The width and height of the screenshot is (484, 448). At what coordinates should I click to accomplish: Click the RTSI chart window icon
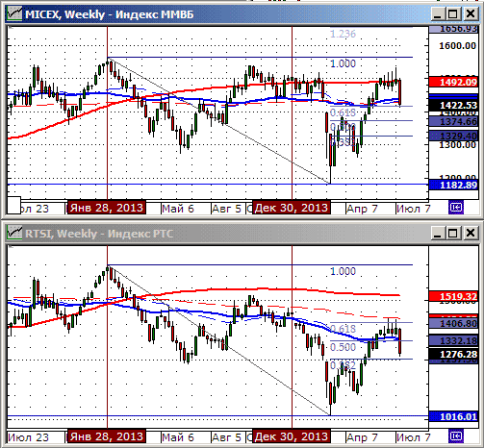pyautogui.click(x=14, y=233)
